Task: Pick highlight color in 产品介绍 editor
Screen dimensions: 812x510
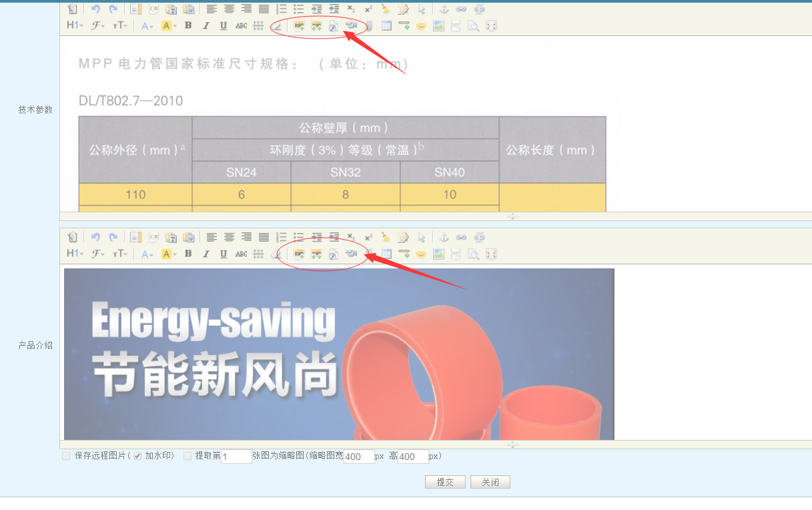Action: [x=169, y=254]
